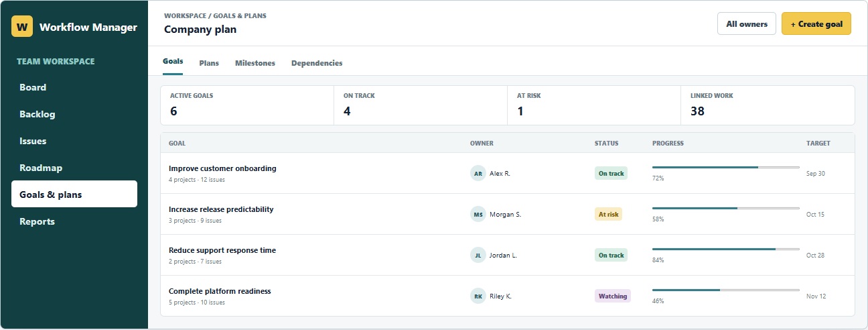This screenshot has height=330, width=868.
Task: Click Morgan S.'s MS avatar
Action: [x=478, y=214]
